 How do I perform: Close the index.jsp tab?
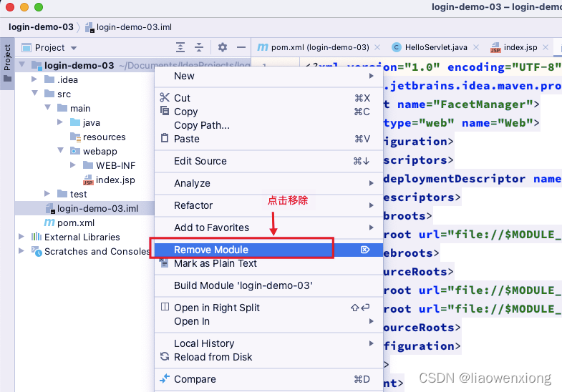pos(546,47)
